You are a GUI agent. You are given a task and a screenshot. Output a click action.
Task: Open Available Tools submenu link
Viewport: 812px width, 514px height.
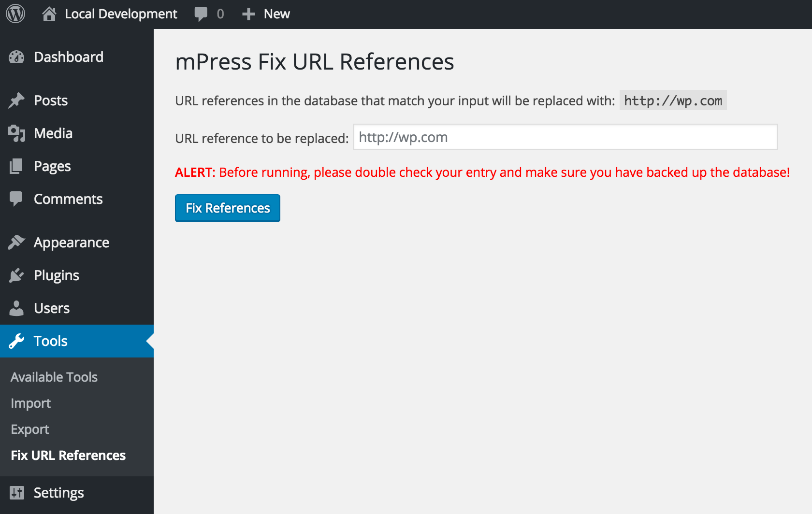[x=54, y=377]
